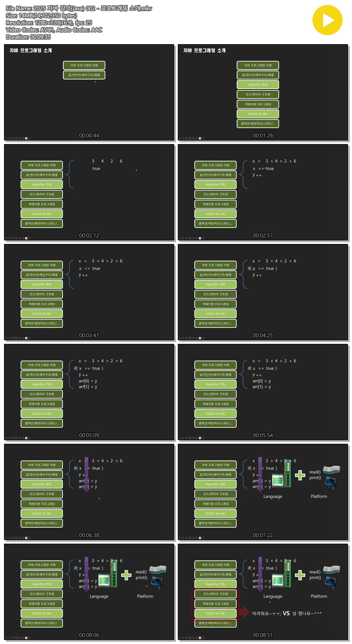Select the frame timestamped 00:02:57

(x=263, y=193)
